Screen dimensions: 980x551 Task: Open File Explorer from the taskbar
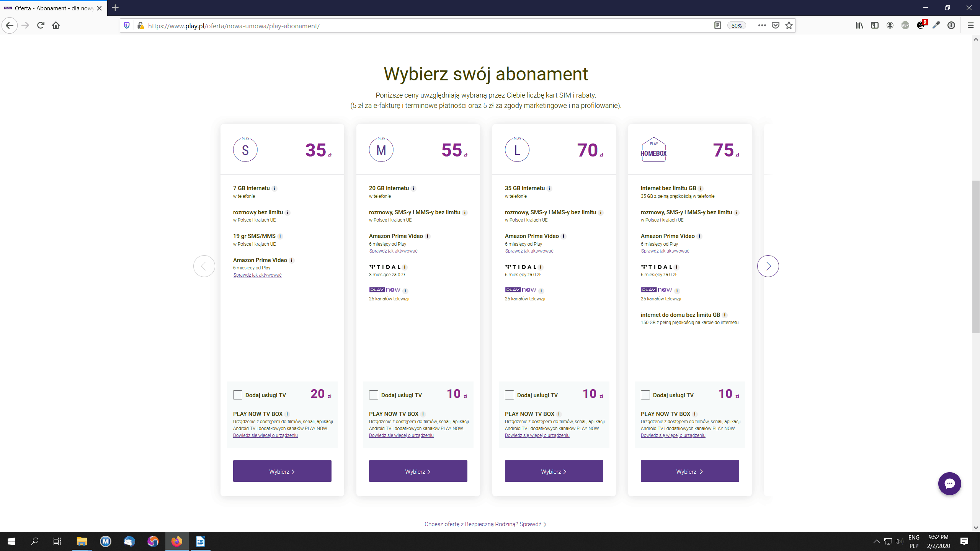[82, 541]
